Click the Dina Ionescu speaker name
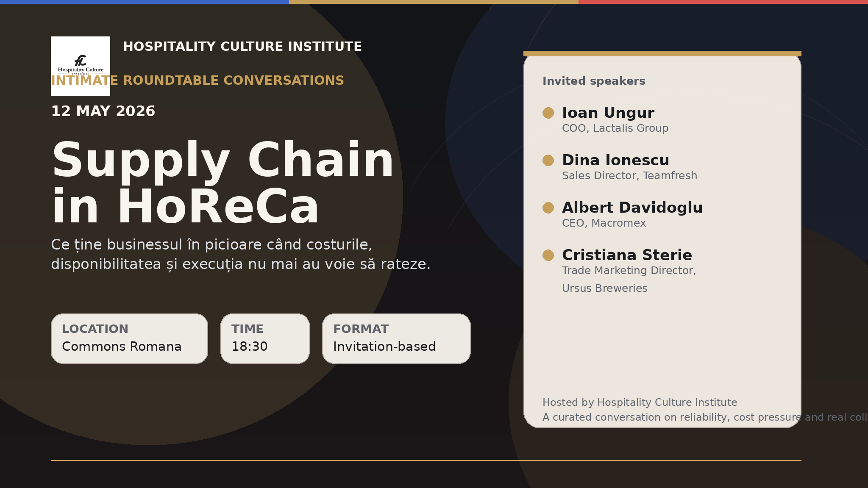 pos(615,161)
